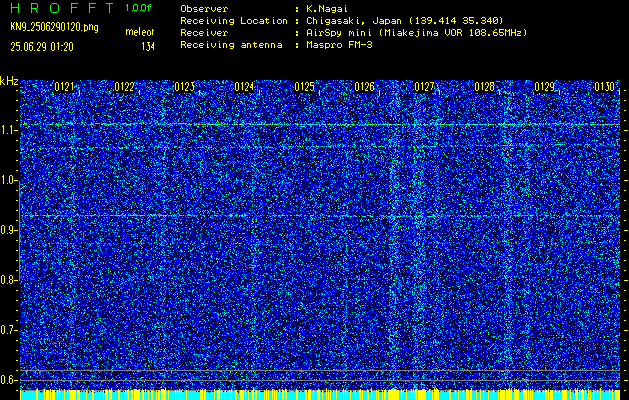Click Chigasaki, Japan location value
Screen dimensions: 629x400
point(405,20)
